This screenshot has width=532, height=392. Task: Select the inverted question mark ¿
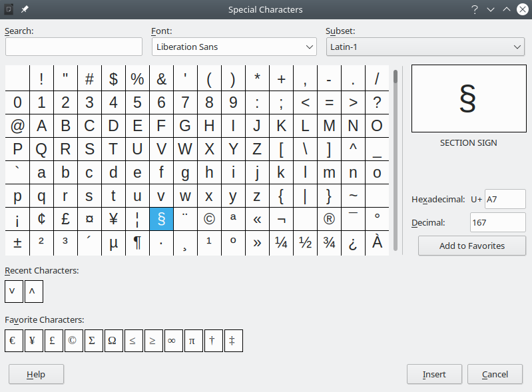(353, 243)
